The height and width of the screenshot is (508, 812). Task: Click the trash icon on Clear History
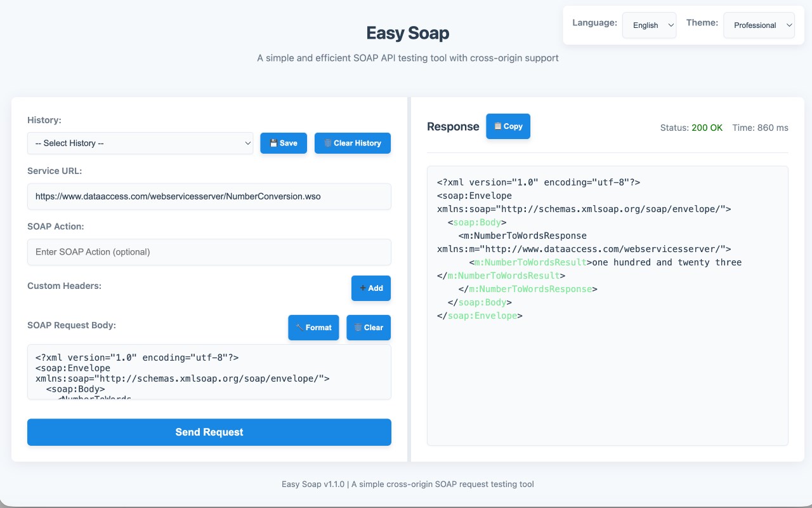(328, 143)
